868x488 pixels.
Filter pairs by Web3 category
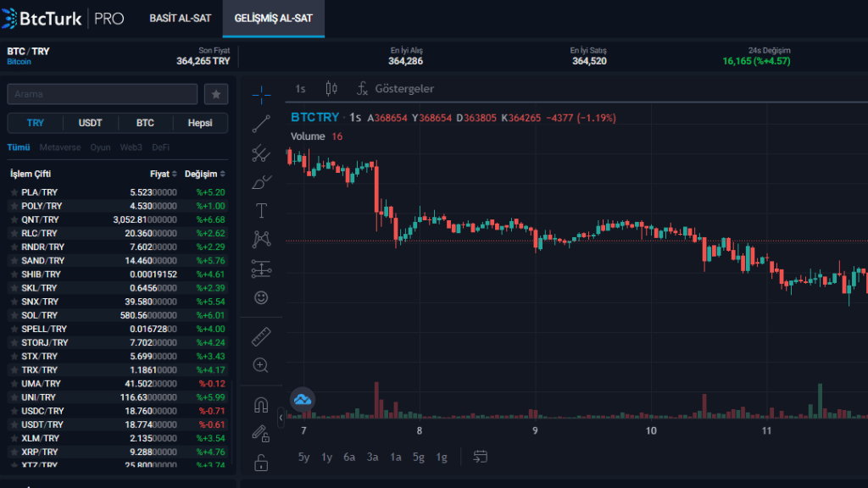(131, 147)
